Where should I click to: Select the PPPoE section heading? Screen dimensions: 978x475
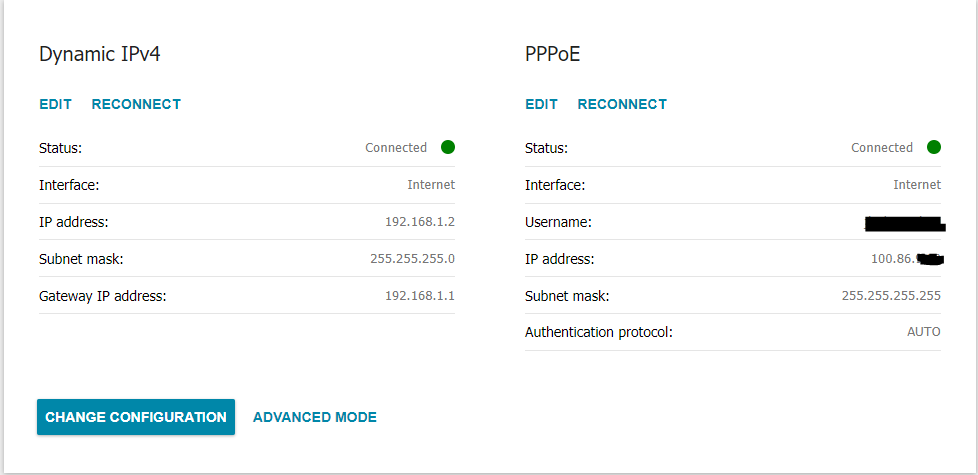[552, 55]
